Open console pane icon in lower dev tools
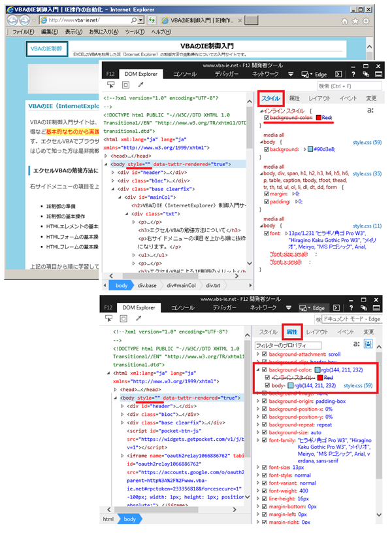 (x=336, y=307)
